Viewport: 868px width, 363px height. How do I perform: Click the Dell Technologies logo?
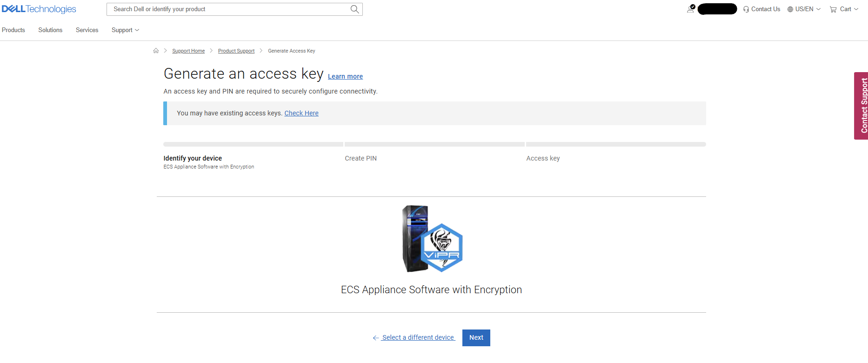tap(39, 9)
